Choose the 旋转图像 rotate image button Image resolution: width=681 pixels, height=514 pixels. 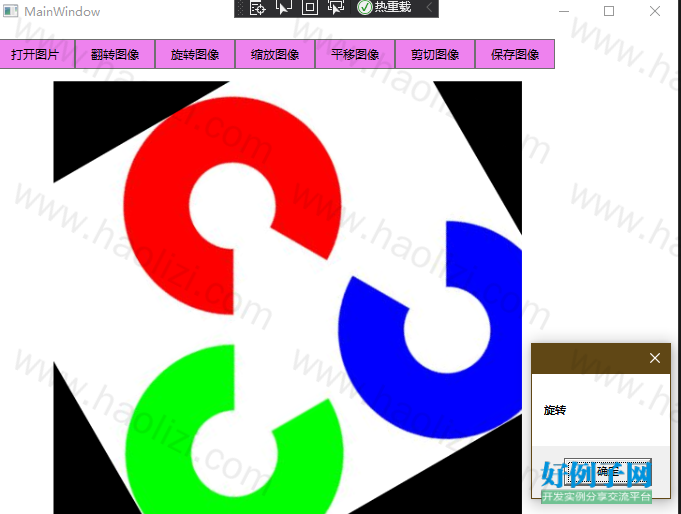point(195,54)
